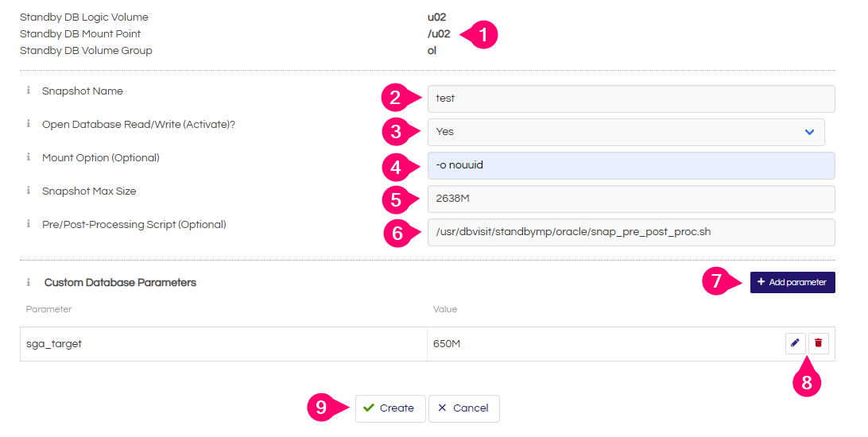This screenshot has width=868, height=437.
Task: Click the Parameter column header
Action: tap(48, 309)
